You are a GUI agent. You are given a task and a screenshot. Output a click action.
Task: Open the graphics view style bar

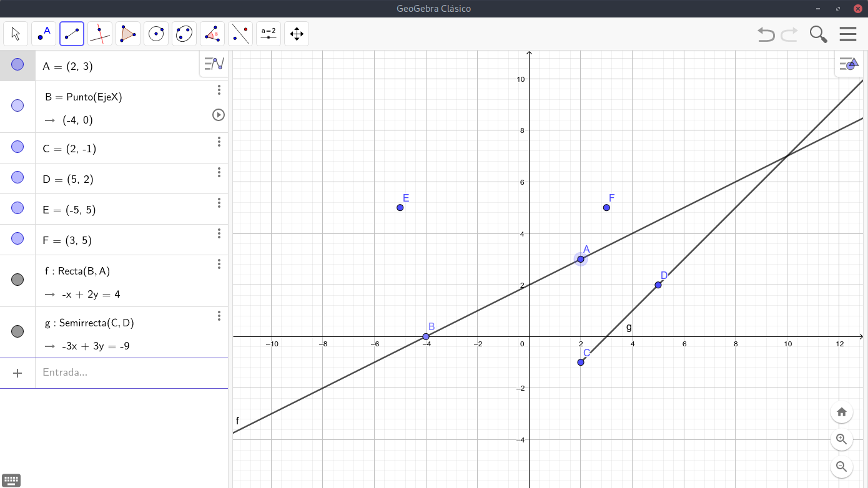click(x=849, y=64)
